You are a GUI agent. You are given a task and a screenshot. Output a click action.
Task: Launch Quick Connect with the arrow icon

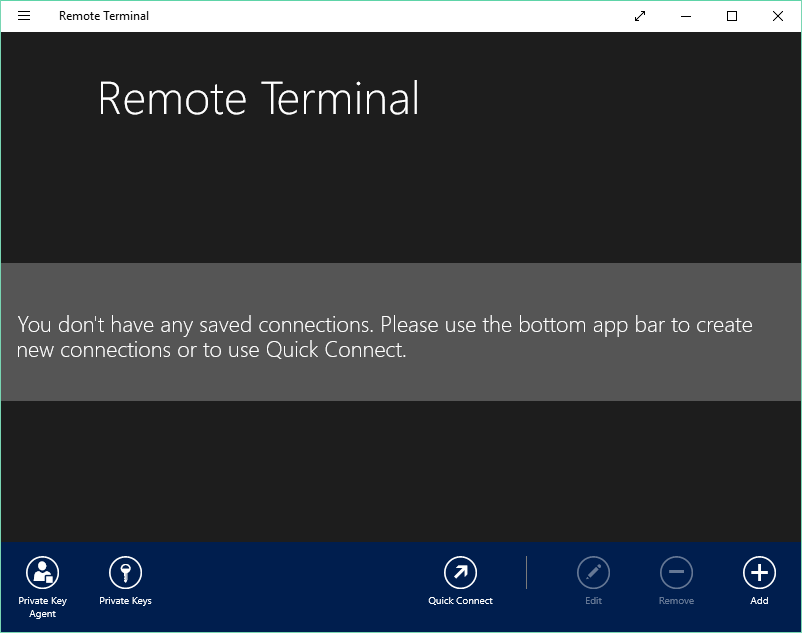pos(460,573)
